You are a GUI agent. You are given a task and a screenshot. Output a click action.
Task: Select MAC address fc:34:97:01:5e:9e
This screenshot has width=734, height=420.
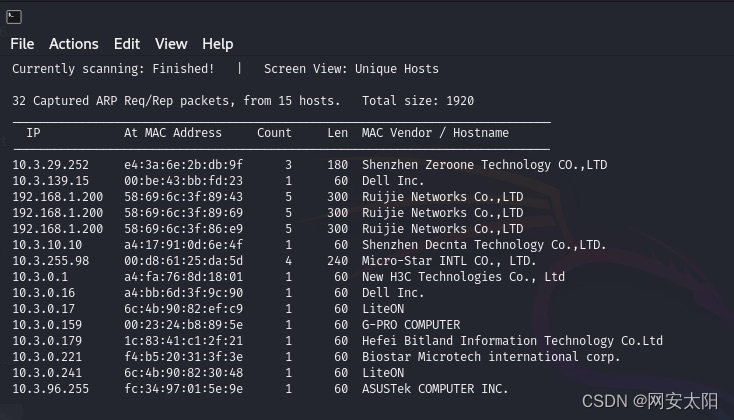[184, 389]
